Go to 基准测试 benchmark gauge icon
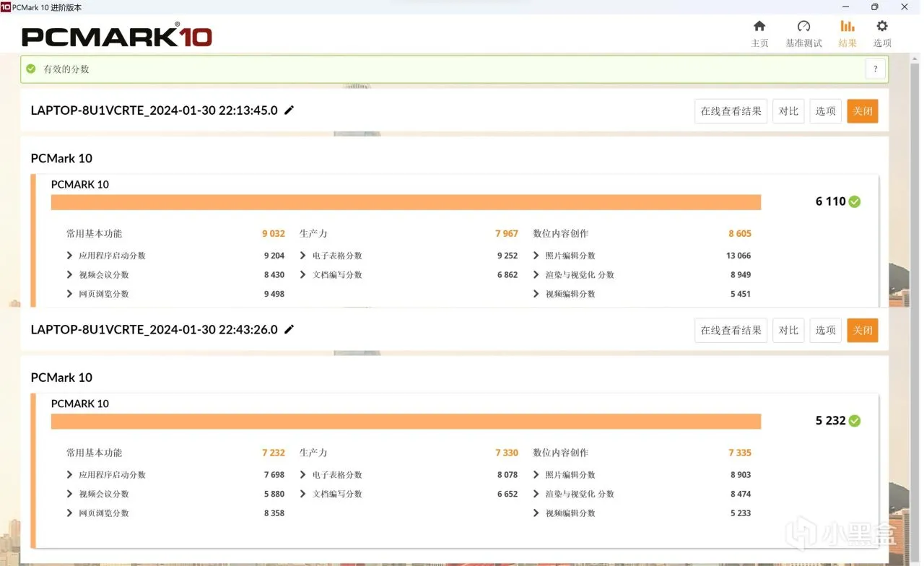 pyautogui.click(x=803, y=27)
